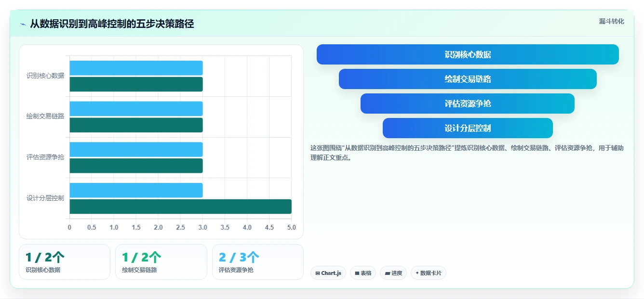Select the 设计分层控制 funnel stage
The height and width of the screenshot is (299, 644).
[x=468, y=128]
